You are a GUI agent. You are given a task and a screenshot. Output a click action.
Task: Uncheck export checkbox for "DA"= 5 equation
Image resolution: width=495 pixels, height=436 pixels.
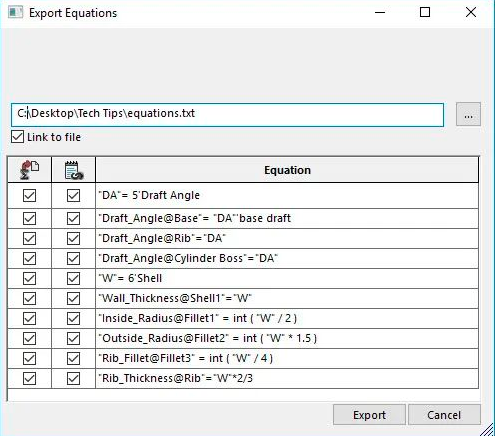[x=29, y=195]
